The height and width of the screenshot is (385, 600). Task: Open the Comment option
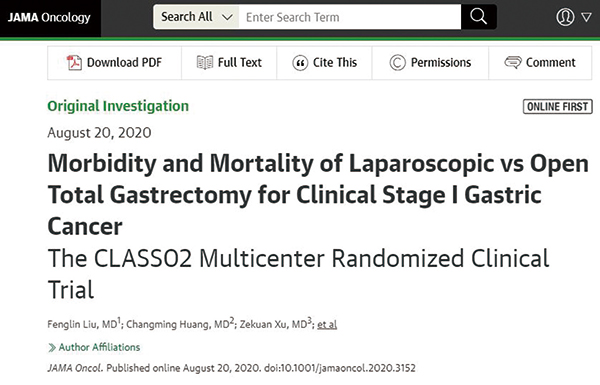click(540, 63)
